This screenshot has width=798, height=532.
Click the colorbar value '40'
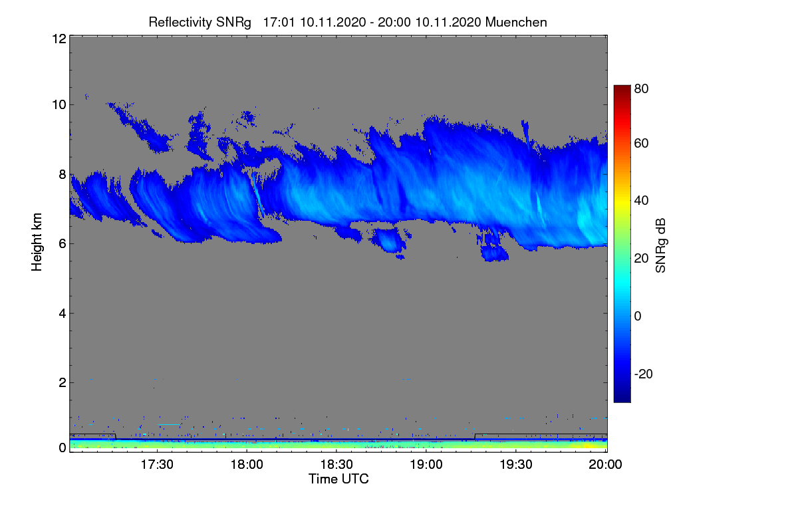point(642,200)
